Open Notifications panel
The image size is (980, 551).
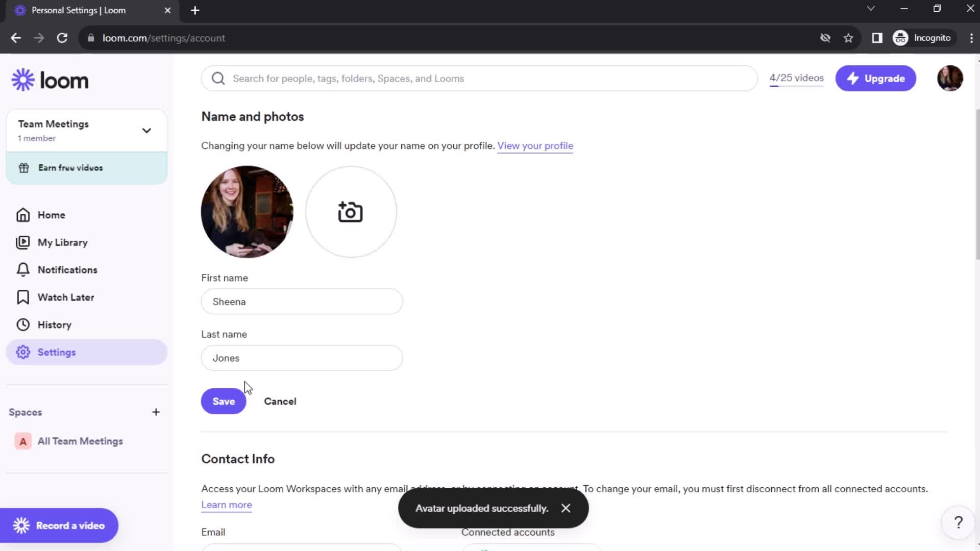tap(67, 270)
